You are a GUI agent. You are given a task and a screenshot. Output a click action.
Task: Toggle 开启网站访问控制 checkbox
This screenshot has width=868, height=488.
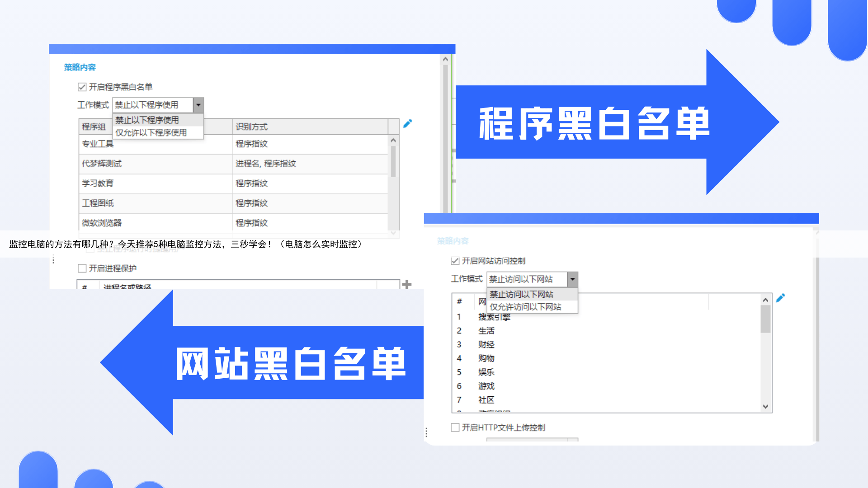(455, 261)
